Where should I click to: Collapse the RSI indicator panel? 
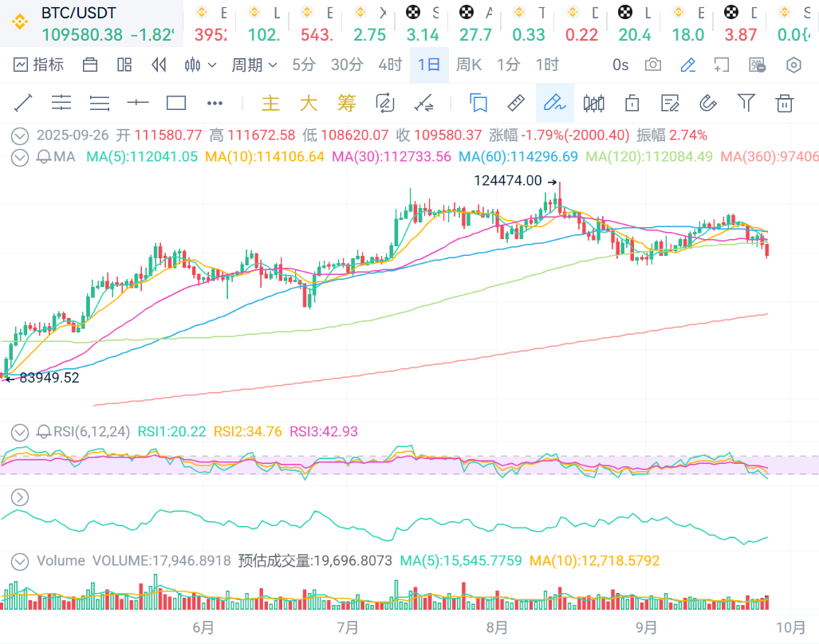tap(20, 432)
